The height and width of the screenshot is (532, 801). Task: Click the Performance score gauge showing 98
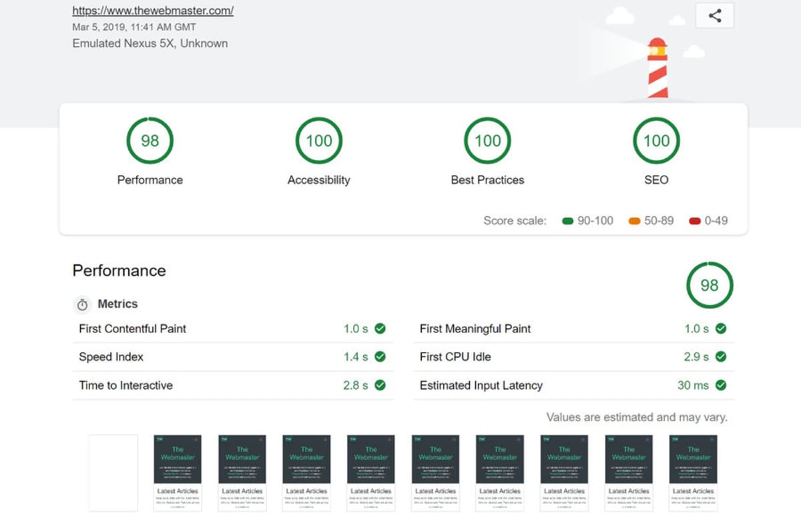tap(150, 140)
